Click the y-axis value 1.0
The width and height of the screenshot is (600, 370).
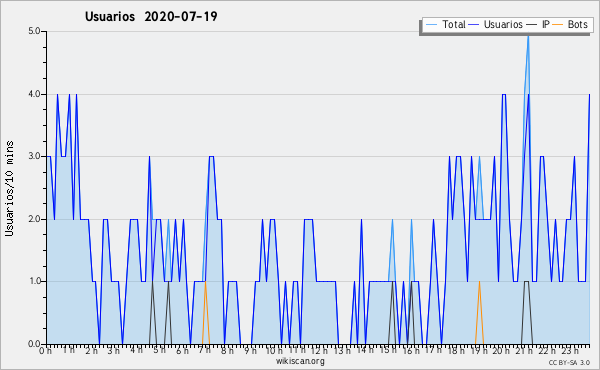coord(34,281)
